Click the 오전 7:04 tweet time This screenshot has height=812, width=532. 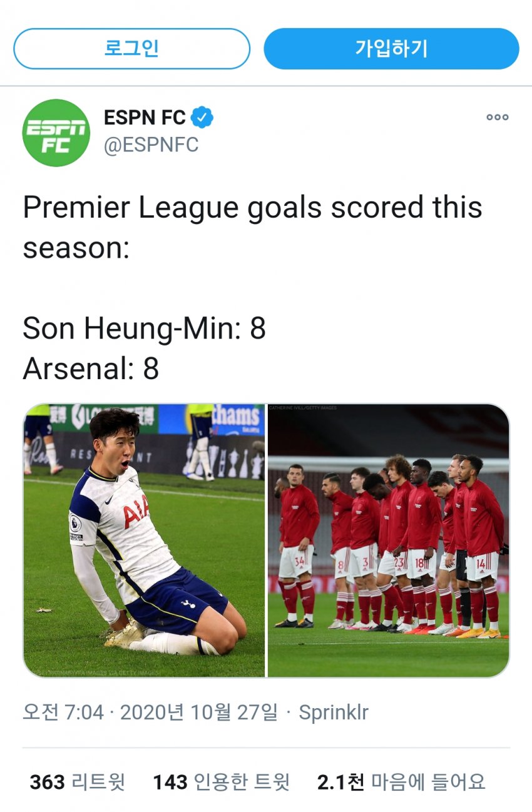(63, 713)
